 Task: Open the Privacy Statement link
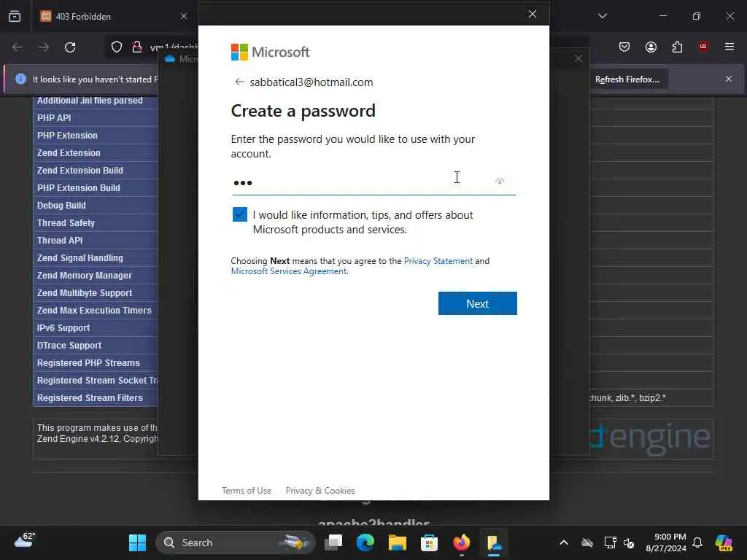point(438,261)
